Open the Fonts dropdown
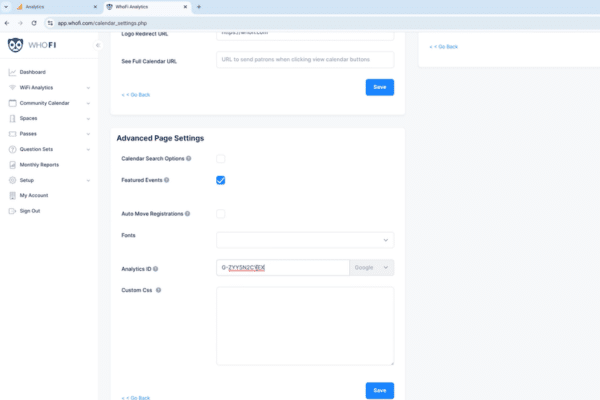 (305, 240)
